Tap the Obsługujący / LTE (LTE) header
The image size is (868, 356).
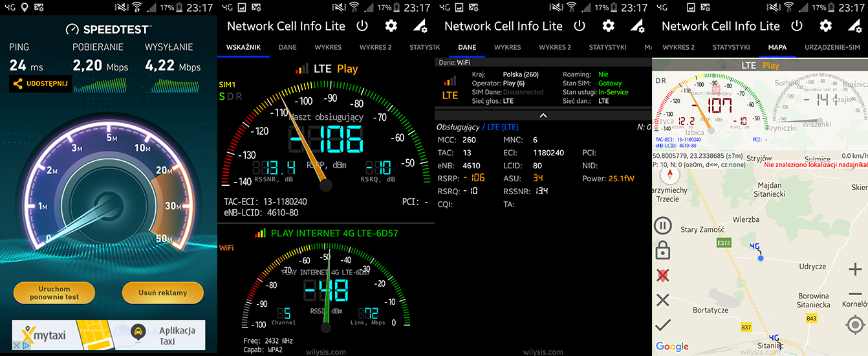(477, 127)
